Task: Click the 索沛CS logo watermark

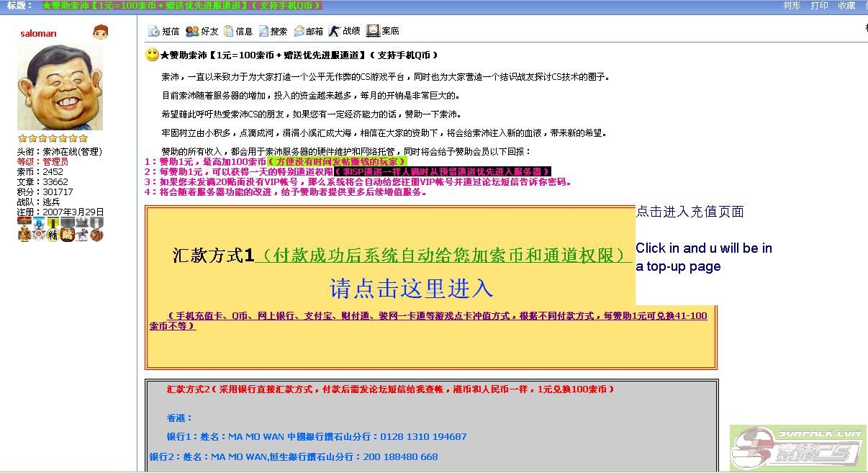Action: (797, 448)
